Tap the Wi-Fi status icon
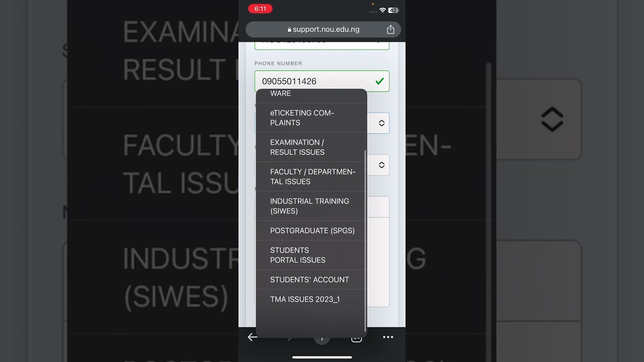The width and height of the screenshot is (644, 362). [382, 10]
